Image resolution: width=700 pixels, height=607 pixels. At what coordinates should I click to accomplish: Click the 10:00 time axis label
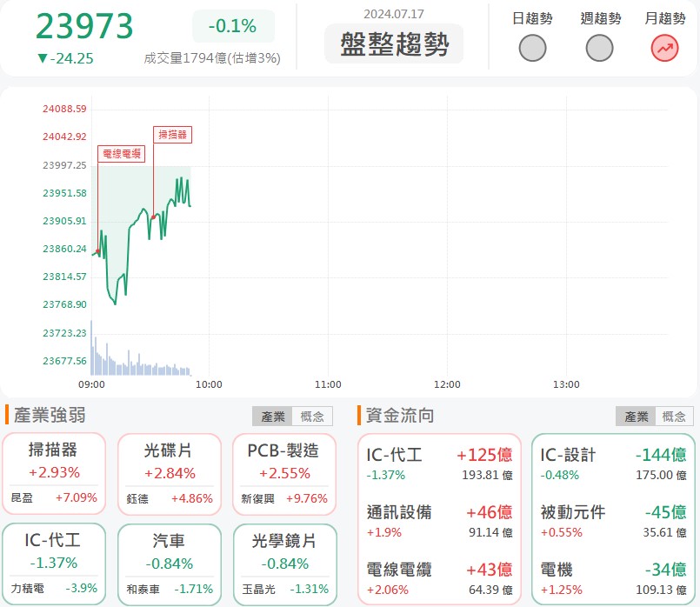pyautogui.click(x=209, y=384)
